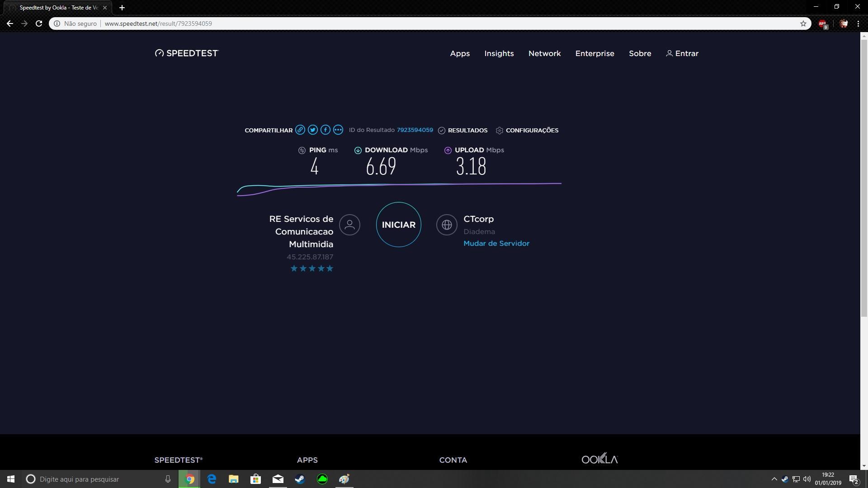Click Mudar de Servidor link

coord(496,244)
